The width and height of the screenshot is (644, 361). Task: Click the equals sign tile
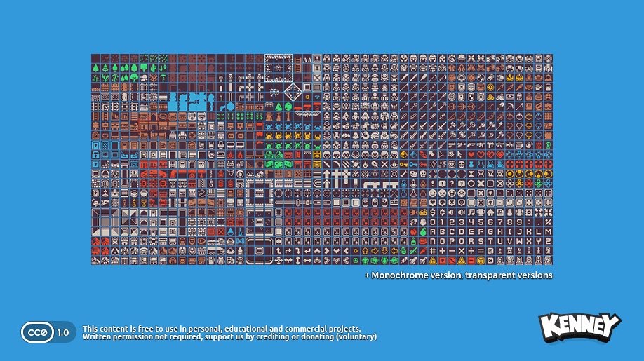click(481, 251)
